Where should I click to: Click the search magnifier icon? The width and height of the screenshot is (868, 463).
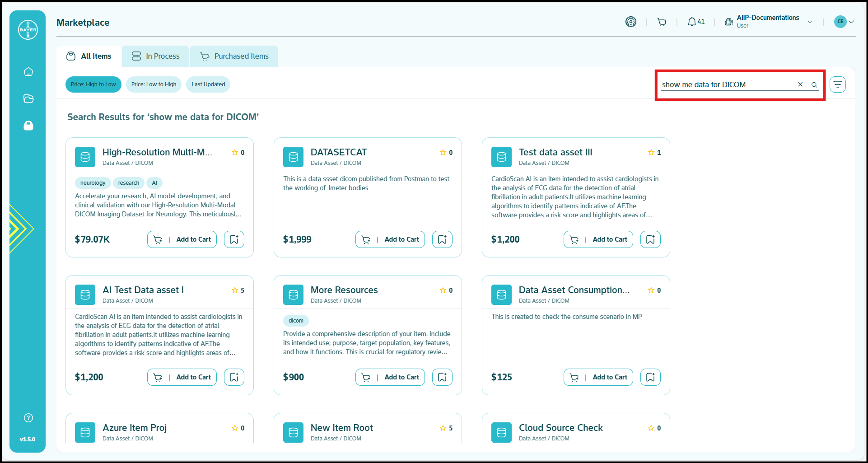[814, 84]
